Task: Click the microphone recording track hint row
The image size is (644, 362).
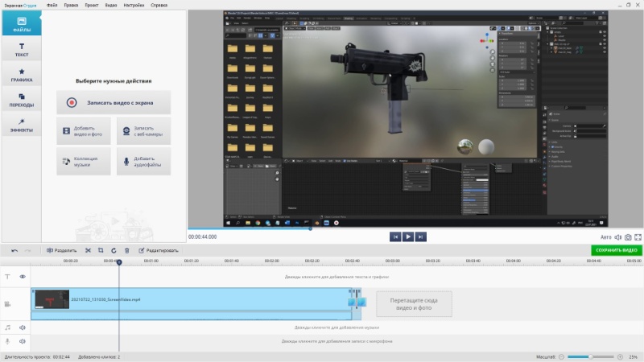Action: click(x=336, y=341)
